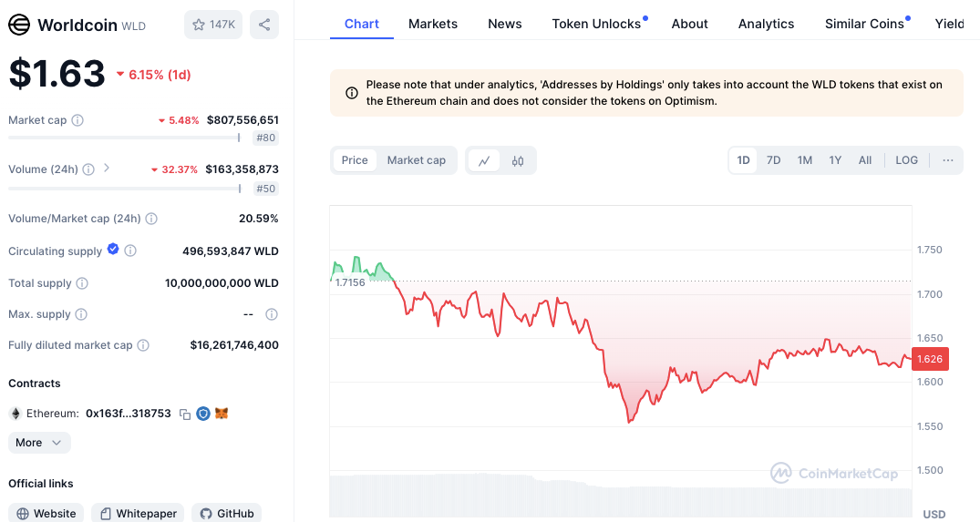This screenshot has height=522, width=980.
Task: Select the All time range
Action: pyautogui.click(x=865, y=160)
